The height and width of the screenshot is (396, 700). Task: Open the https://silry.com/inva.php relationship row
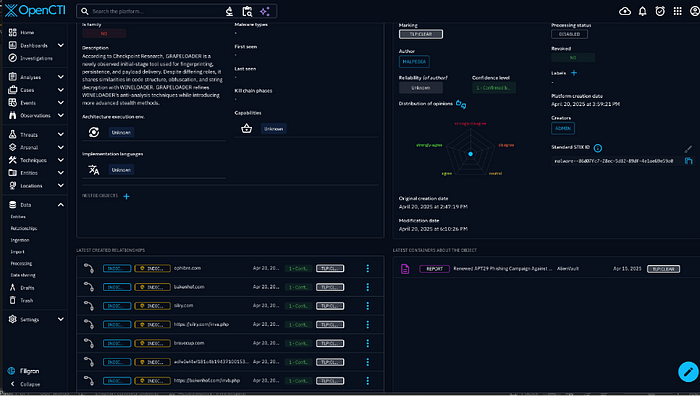pos(230,325)
